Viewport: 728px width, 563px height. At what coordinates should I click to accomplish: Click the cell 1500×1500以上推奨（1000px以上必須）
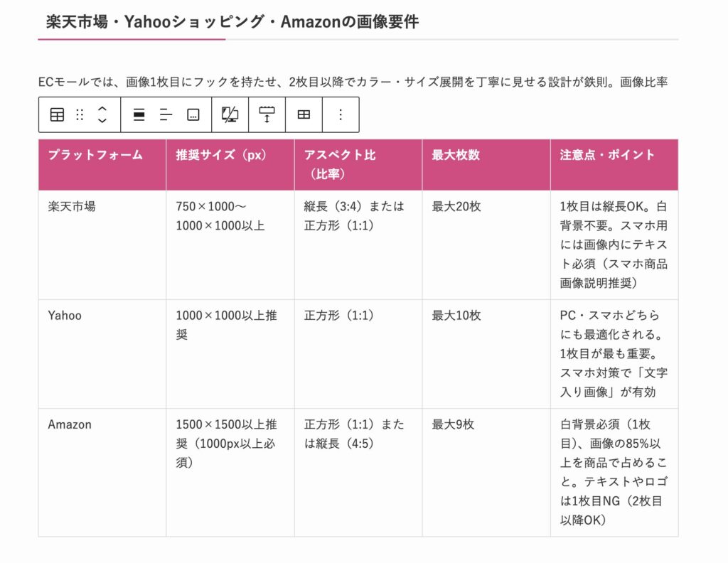coord(230,473)
